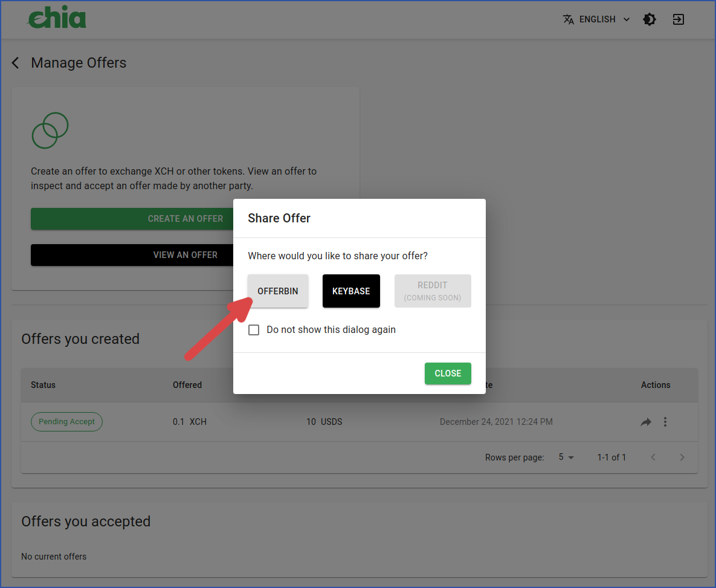Click the Offers you created heading
716x588 pixels.
coord(80,339)
